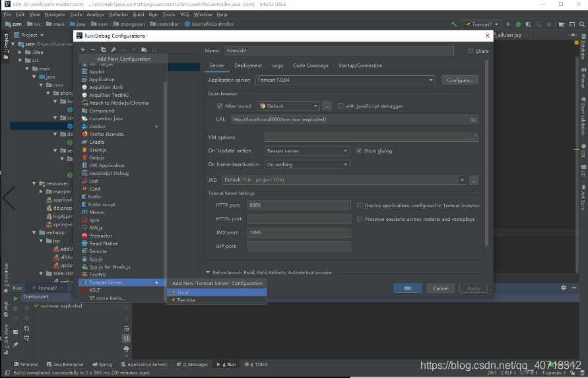Click the OK button
Screen dimensions: 588x378
408,288
